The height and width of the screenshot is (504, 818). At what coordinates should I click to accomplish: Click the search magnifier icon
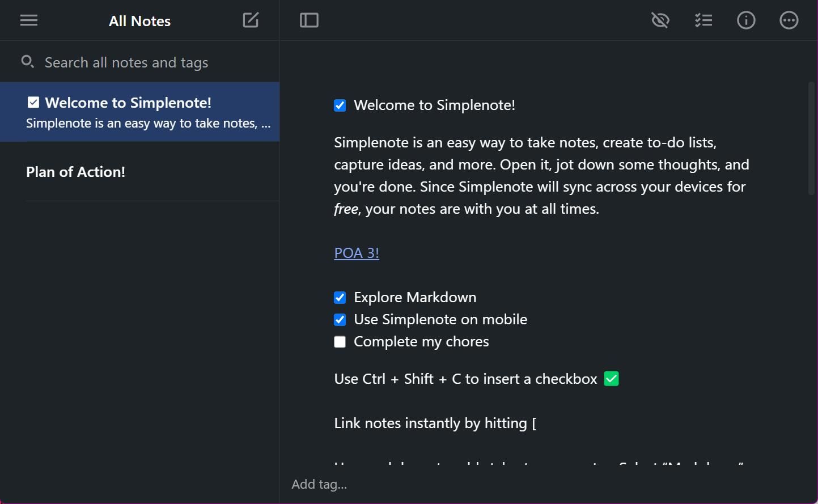click(x=27, y=61)
